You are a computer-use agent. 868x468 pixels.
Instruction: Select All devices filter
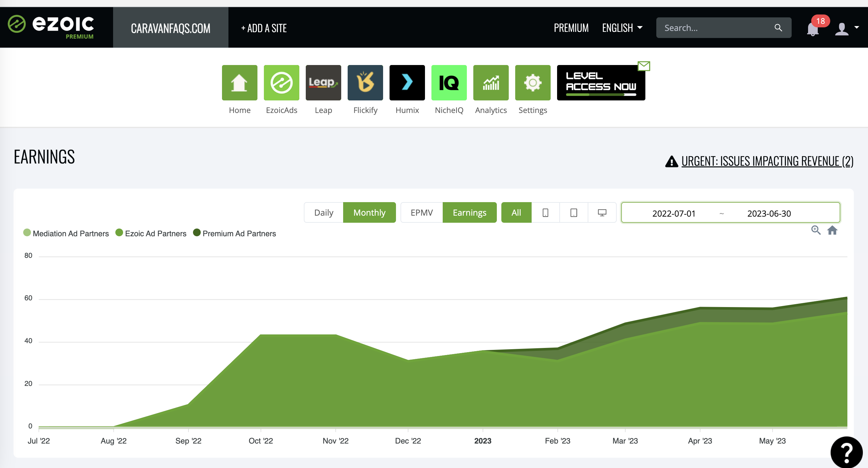coord(516,212)
